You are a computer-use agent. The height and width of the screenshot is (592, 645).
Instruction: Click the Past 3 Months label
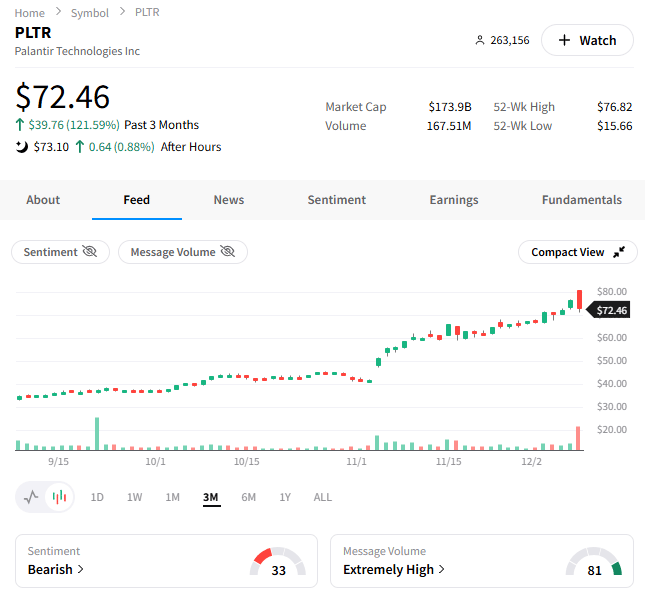click(162, 125)
